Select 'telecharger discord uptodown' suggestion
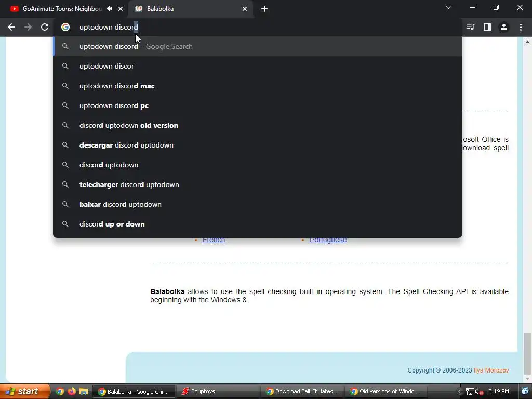 tap(258, 184)
